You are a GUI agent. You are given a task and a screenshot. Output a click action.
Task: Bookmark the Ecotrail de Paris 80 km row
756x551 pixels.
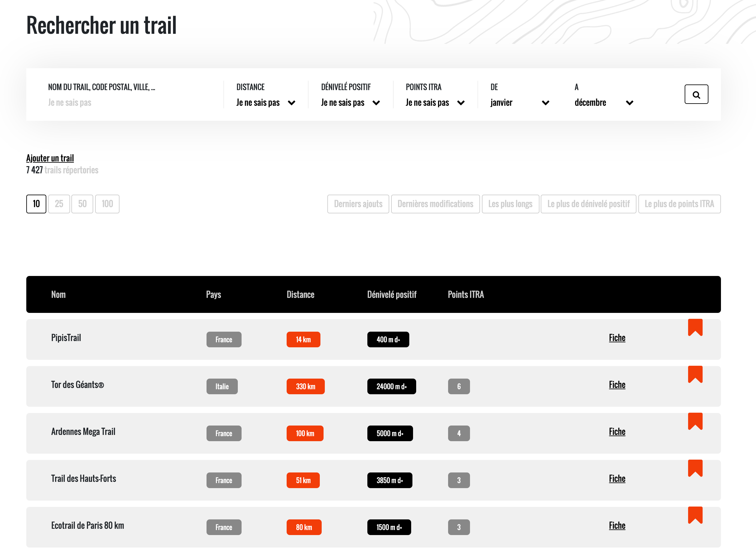(x=695, y=516)
